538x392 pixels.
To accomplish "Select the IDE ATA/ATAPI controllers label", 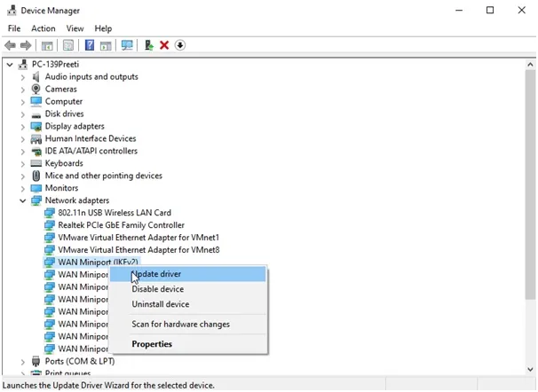I will tap(91, 151).
